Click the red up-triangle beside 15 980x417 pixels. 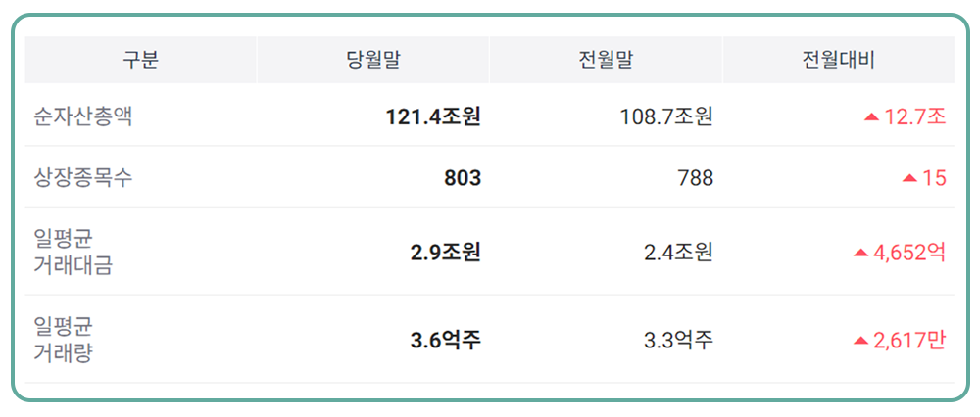[909, 178]
